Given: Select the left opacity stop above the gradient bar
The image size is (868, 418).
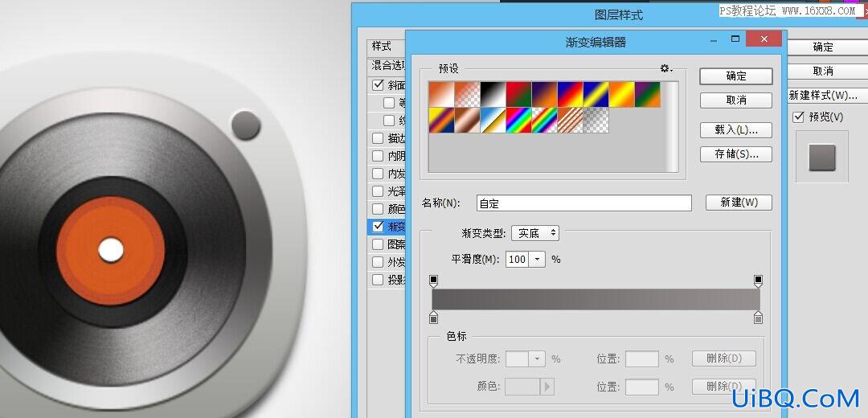Looking at the screenshot, I should (x=433, y=281).
